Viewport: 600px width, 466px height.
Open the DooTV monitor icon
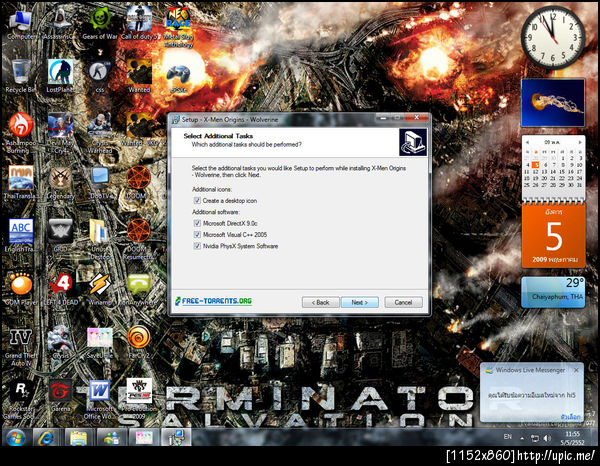pos(99,183)
